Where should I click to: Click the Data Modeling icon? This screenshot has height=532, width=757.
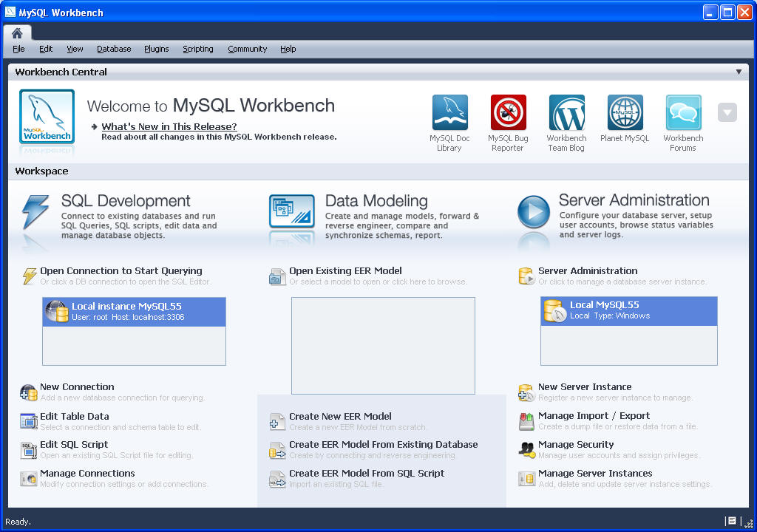pyautogui.click(x=291, y=212)
